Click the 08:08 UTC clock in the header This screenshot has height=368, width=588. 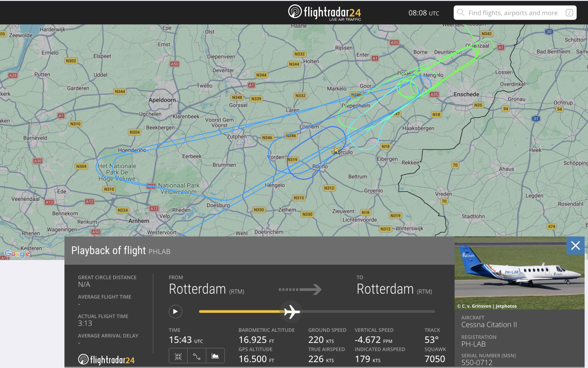[x=423, y=13]
